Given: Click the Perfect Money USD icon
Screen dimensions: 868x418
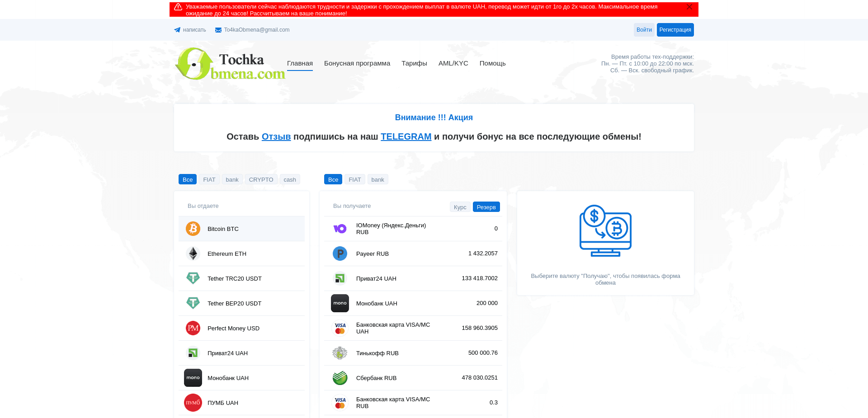Looking at the screenshot, I should [x=193, y=328].
